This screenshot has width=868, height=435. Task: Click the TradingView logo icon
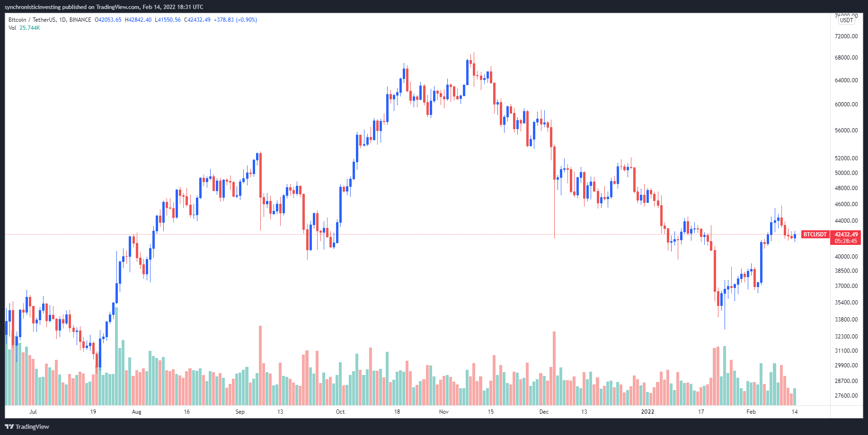9,426
